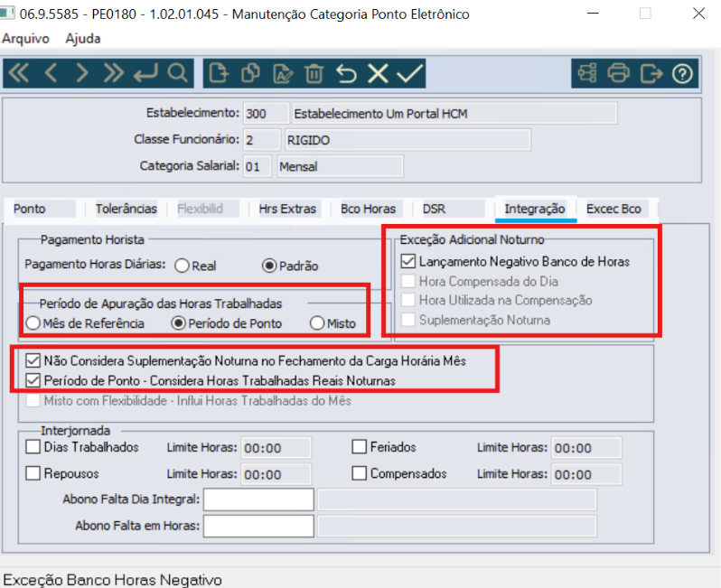Click the printer icon

[619, 73]
